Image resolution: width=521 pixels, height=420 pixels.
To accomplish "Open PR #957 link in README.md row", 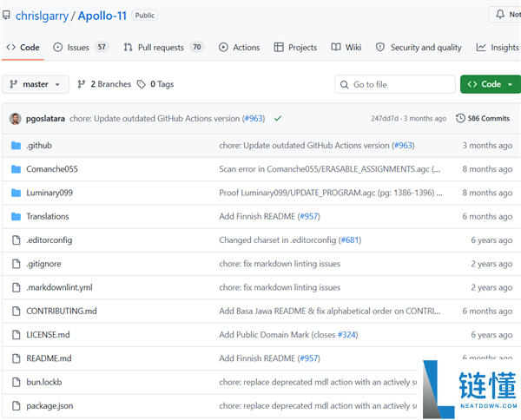I will click(x=308, y=358).
